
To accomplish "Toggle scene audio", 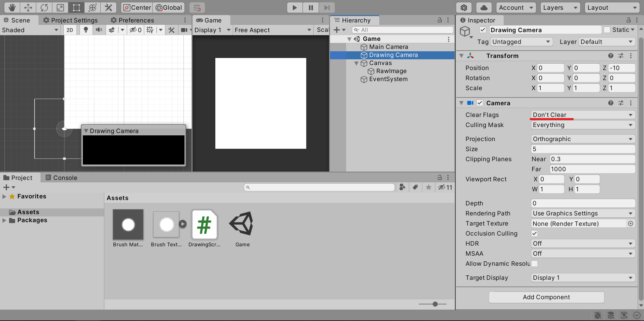I will [x=99, y=30].
